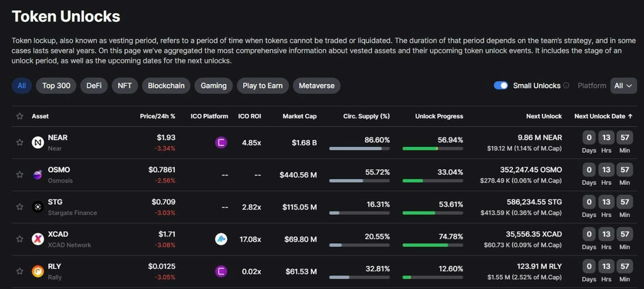
Task: Disable the Small Unlocks toggle
Action: (x=501, y=85)
